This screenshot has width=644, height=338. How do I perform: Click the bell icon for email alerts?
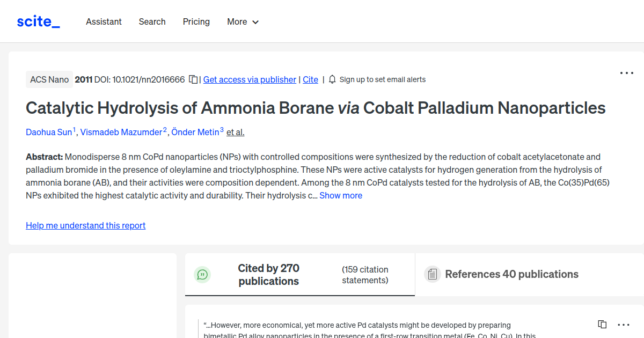pyautogui.click(x=332, y=79)
